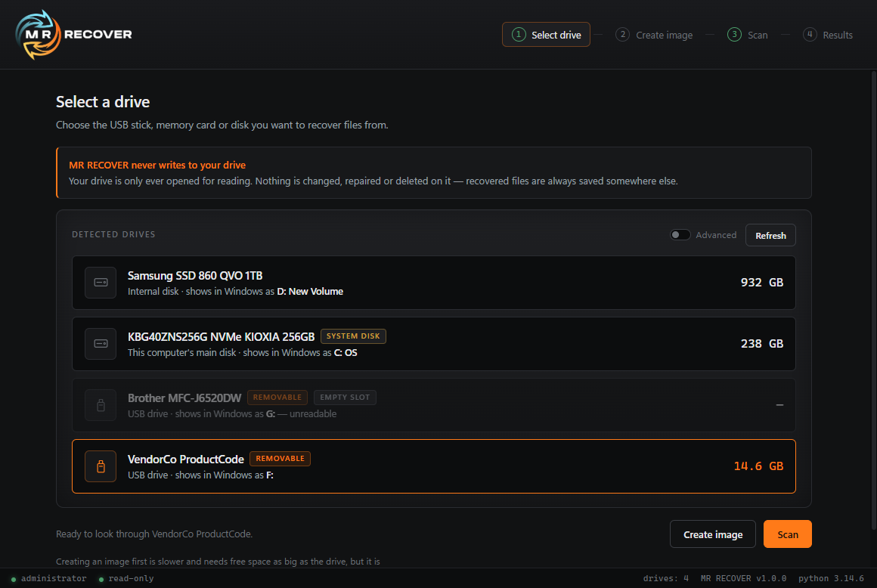Click the DETECTED DRIVES heading
The image size is (877, 588).
pyautogui.click(x=113, y=235)
